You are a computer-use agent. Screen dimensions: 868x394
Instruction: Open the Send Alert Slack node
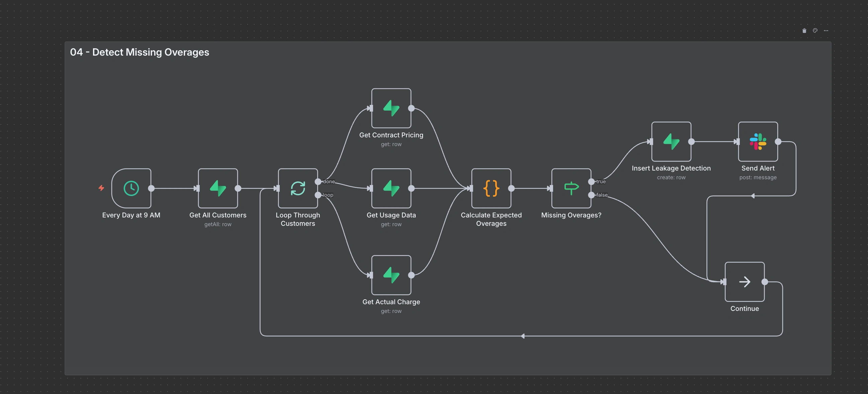[x=758, y=142]
